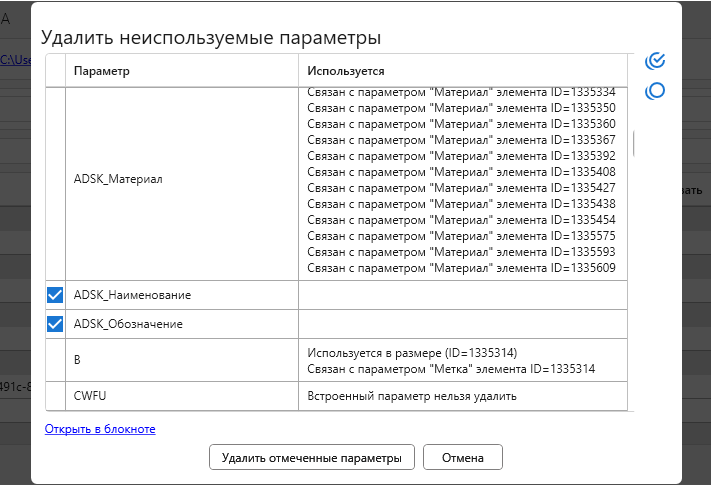This screenshot has height=485, width=711.
Task: Select parameter B in the list
Action: coord(78,360)
